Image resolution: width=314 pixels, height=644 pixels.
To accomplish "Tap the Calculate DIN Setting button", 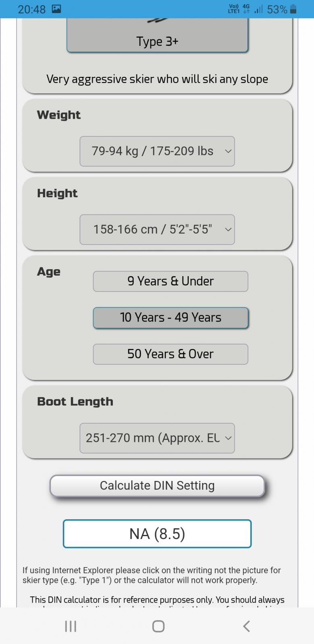I will pos(157,486).
